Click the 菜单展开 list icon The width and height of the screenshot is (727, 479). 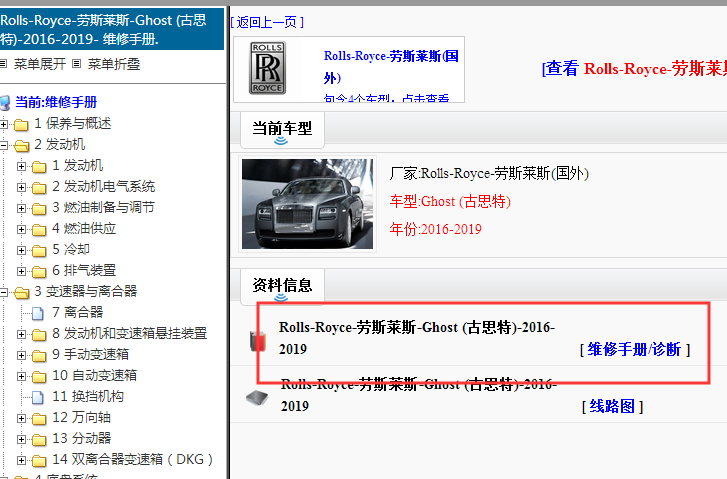3,64
